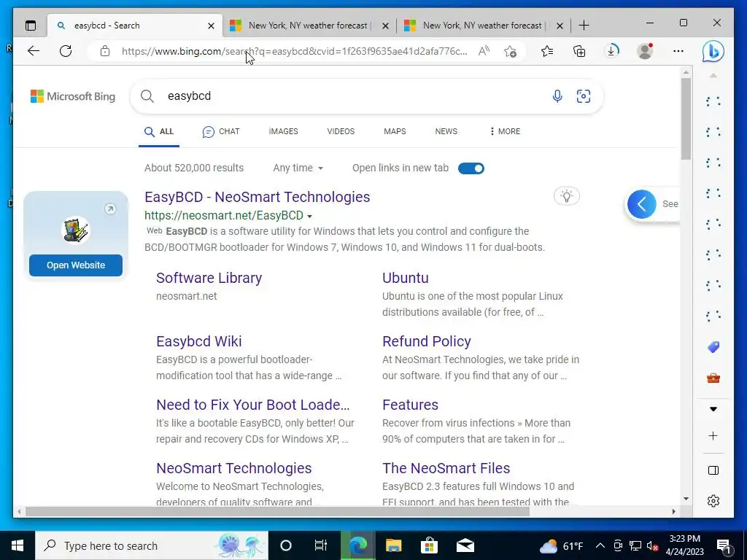Image resolution: width=747 pixels, height=560 pixels.
Task: Open EasyBCD - NeoSmart Technologies result
Action: pos(258,197)
